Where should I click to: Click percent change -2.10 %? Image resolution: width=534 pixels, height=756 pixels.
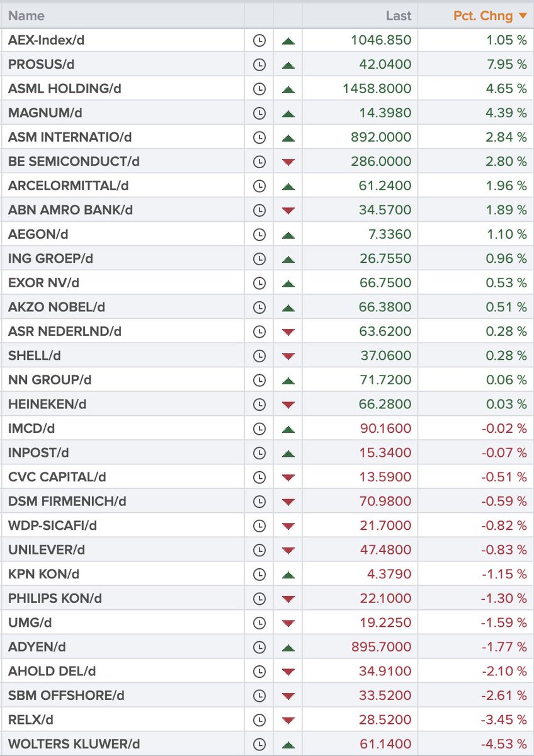(x=504, y=672)
